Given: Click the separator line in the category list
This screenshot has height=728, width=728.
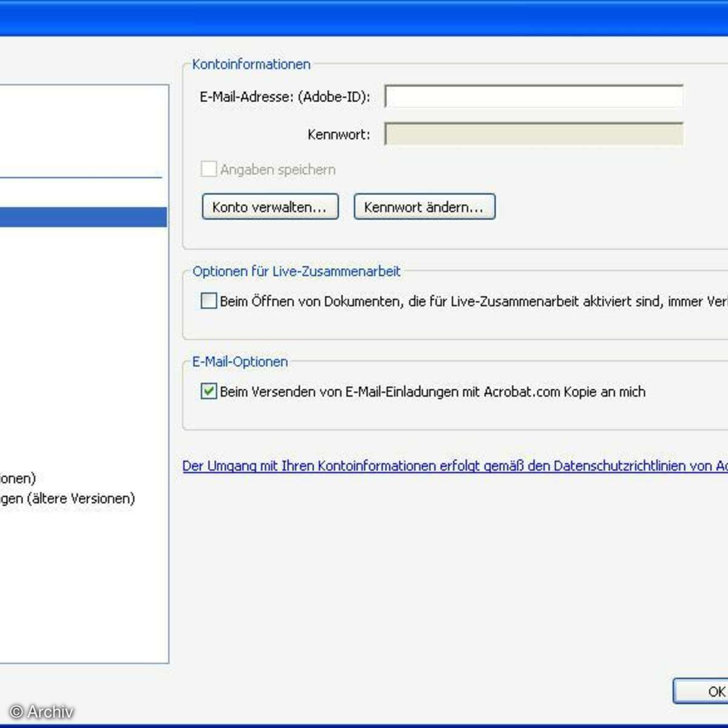Looking at the screenshot, I should coord(81,178).
